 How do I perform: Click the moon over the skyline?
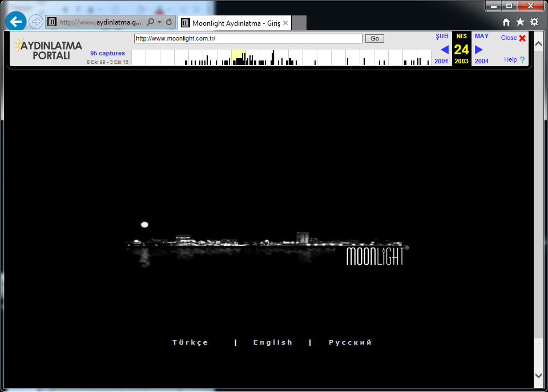144,225
